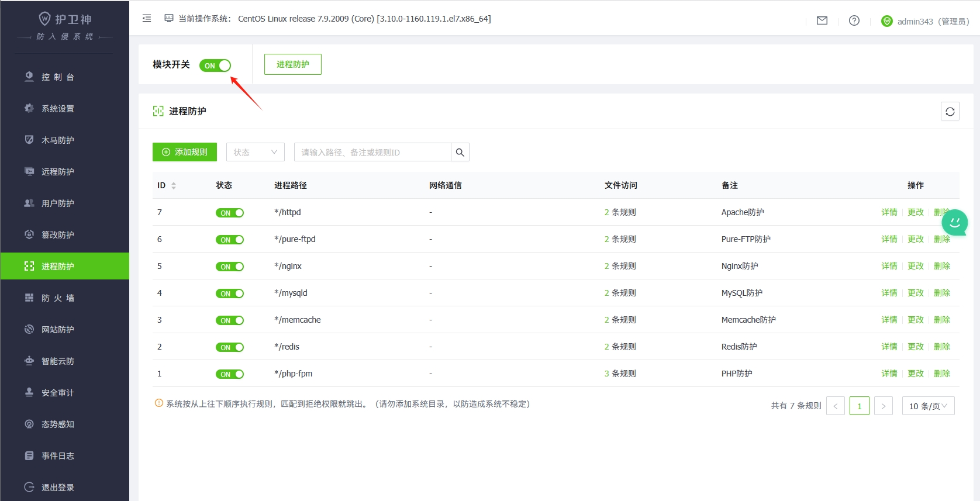Click the refresh icon in process protection panel

(x=950, y=112)
